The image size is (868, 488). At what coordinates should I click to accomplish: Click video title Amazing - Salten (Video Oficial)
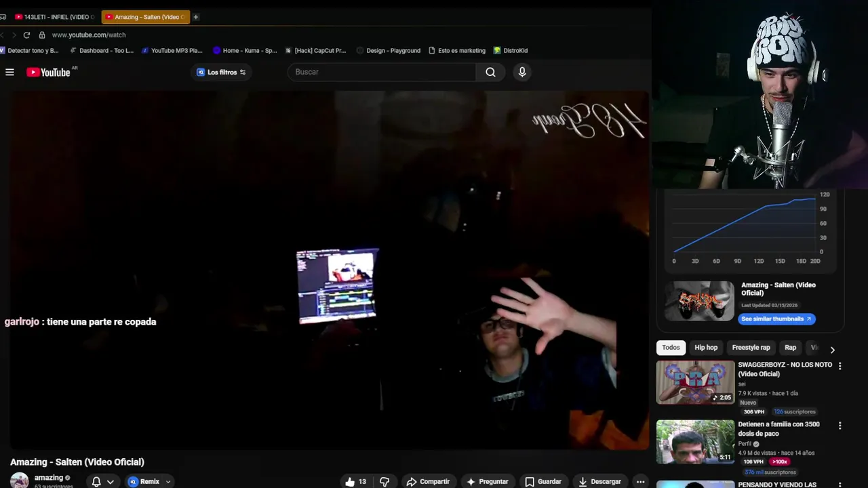pyautogui.click(x=77, y=462)
